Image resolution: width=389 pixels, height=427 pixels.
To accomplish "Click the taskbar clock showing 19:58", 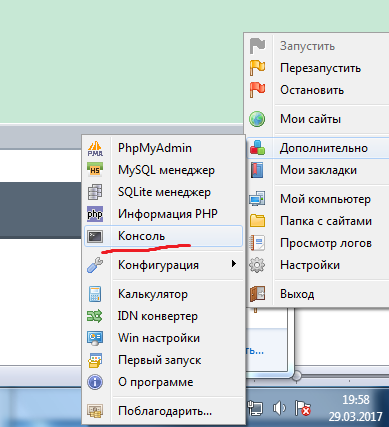I will pos(356,399).
